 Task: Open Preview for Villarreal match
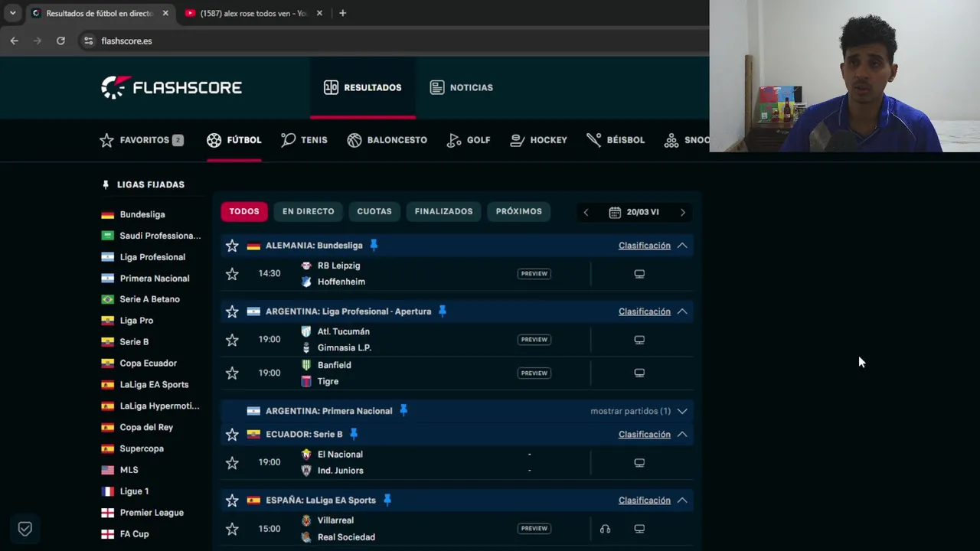534,528
